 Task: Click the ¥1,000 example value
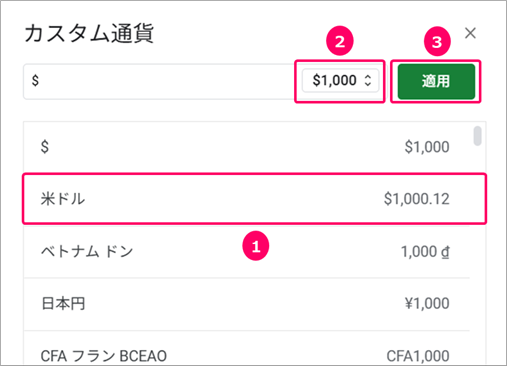[427, 304]
